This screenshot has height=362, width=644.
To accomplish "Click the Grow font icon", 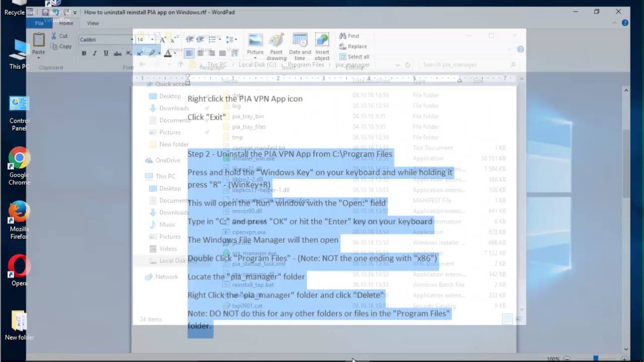I will tap(163, 39).
